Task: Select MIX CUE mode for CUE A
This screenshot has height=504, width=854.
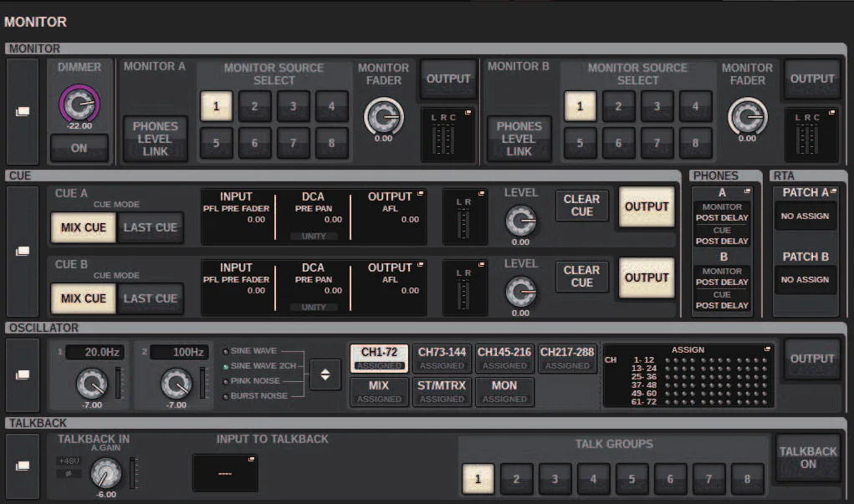Action: click(x=84, y=227)
